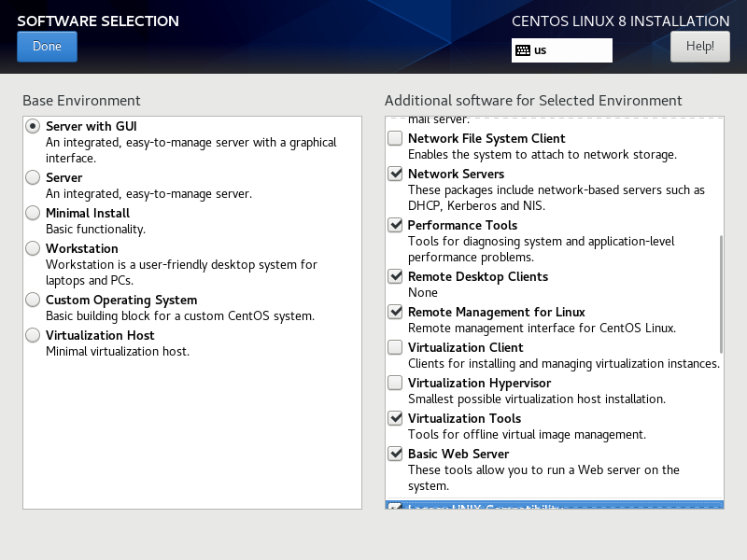Image resolution: width=747 pixels, height=560 pixels.
Task: Click the additional software list scrollbar
Action: (721, 294)
